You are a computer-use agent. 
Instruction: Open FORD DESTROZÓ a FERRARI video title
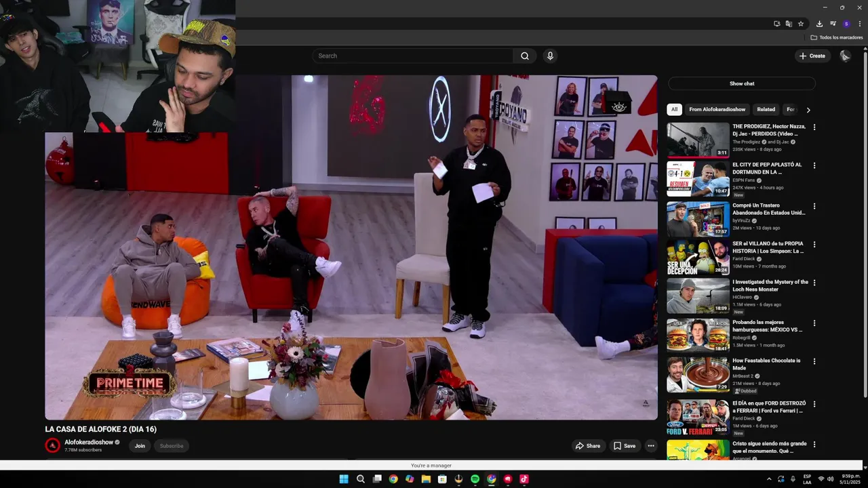pyautogui.click(x=769, y=407)
